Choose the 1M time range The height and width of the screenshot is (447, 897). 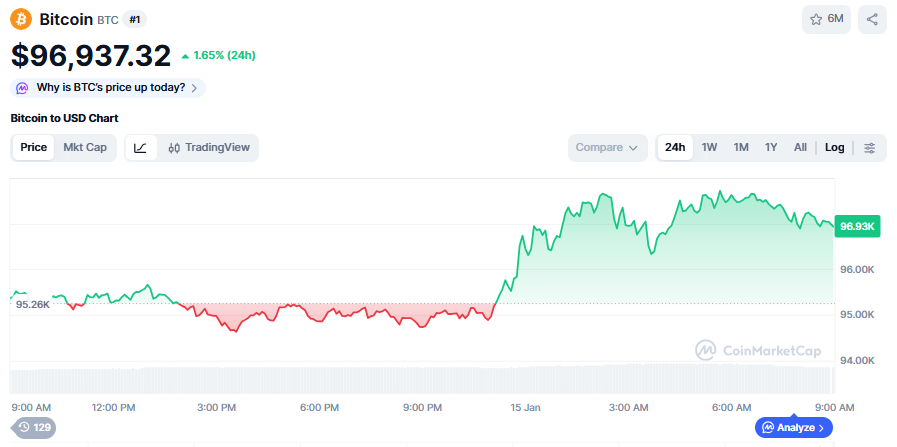click(741, 148)
